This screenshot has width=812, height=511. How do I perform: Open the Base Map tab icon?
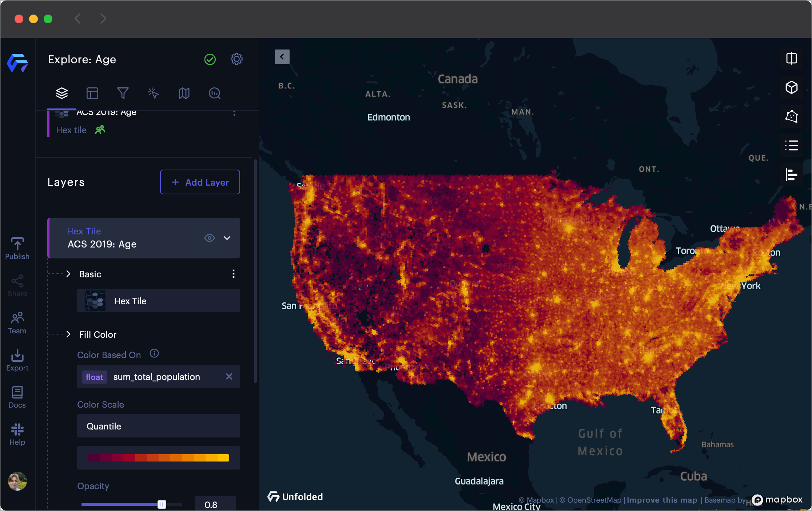[184, 93]
